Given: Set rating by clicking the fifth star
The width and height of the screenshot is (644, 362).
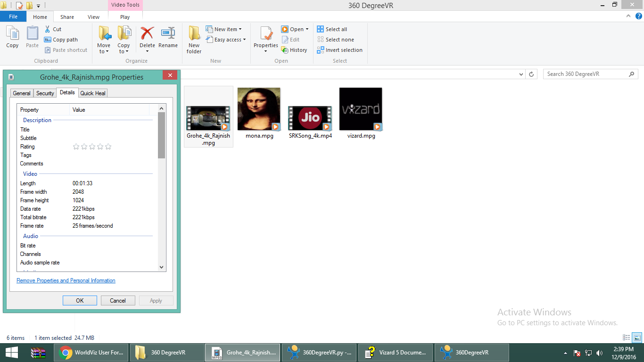Looking at the screenshot, I should [x=108, y=147].
